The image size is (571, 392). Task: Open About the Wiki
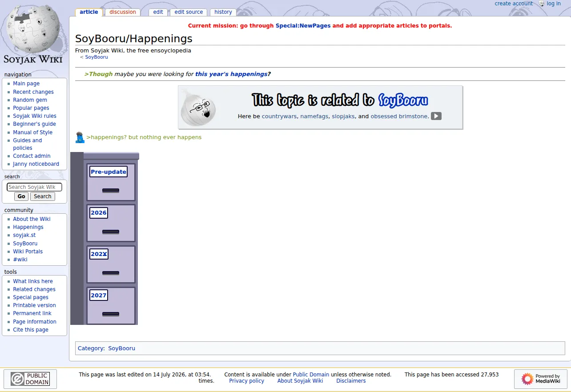click(32, 219)
